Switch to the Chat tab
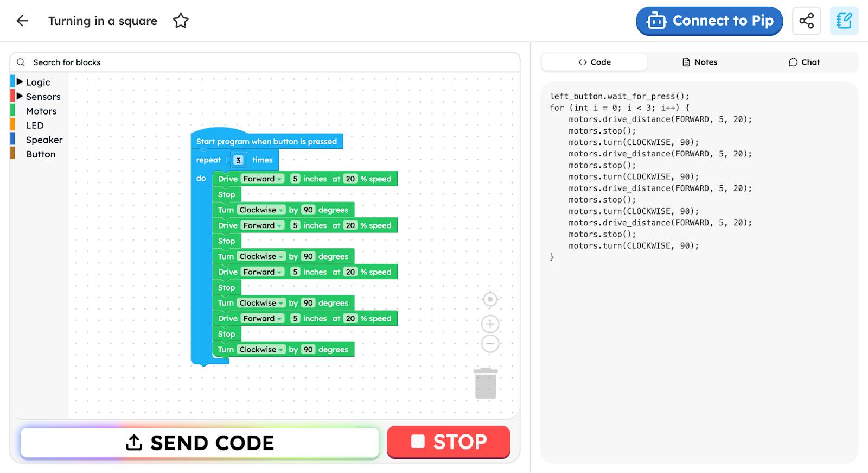This screenshot has height=473, width=868. click(x=804, y=62)
